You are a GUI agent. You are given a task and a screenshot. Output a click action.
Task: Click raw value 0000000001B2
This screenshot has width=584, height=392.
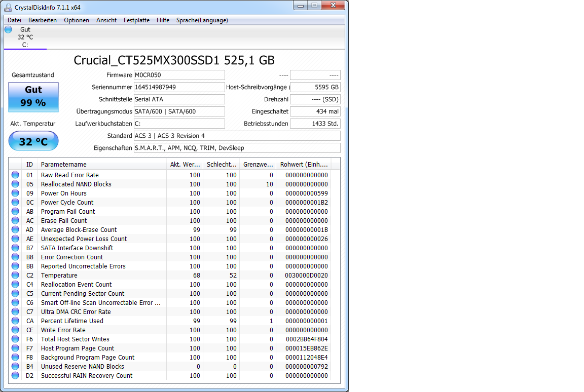click(x=307, y=203)
